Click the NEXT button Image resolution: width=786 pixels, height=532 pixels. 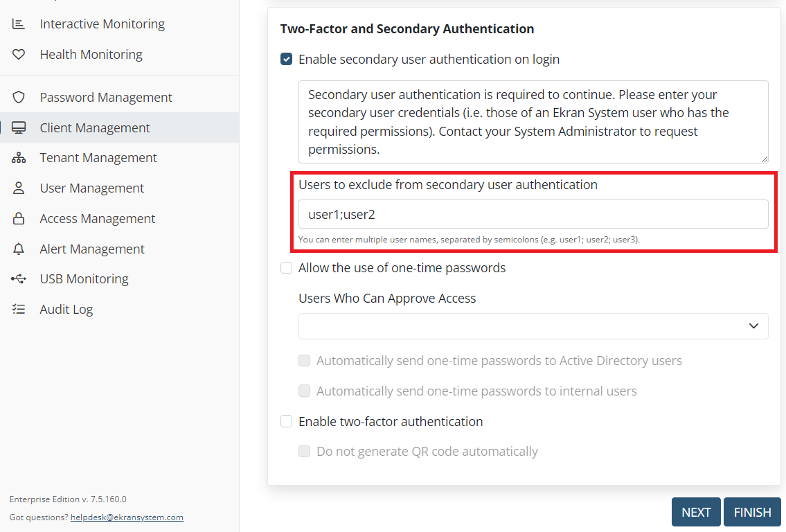pos(696,512)
